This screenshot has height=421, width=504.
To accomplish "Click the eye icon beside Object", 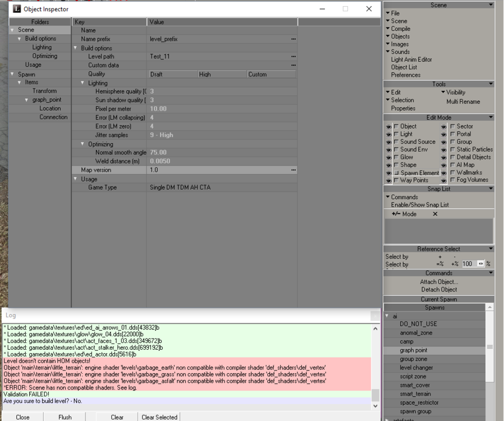I will pyautogui.click(x=388, y=127).
